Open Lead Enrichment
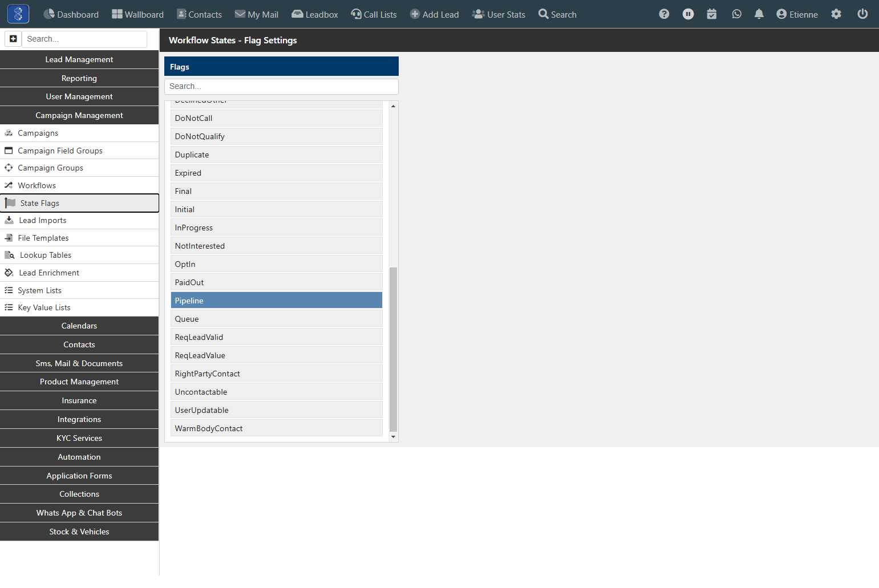Image resolution: width=879 pixels, height=588 pixels. [79, 273]
